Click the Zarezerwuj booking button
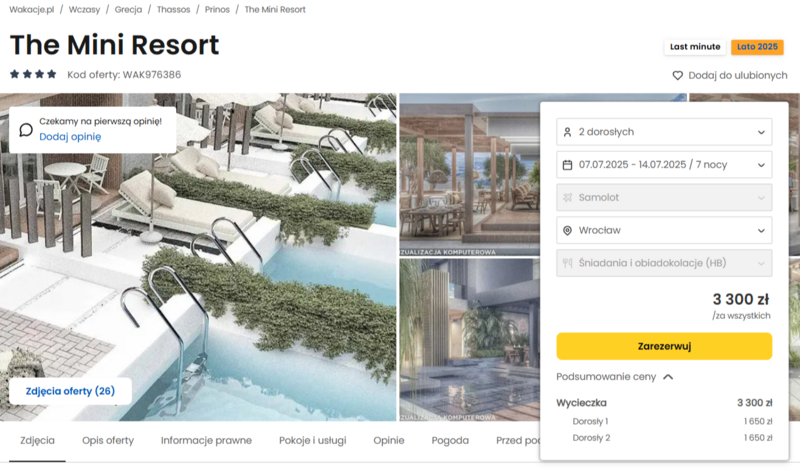The width and height of the screenshot is (800, 475). 664,346
